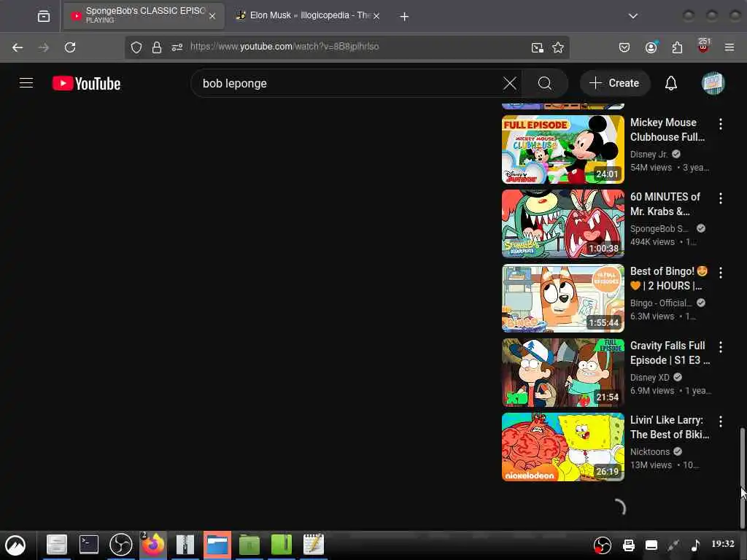Open the music note volume tray icon
Image resolution: width=747 pixels, height=560 pixels.
click(696, 545)
